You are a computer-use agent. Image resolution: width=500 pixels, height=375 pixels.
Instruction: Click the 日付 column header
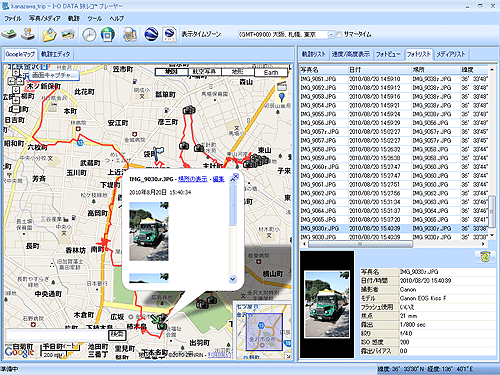[380, 70]
